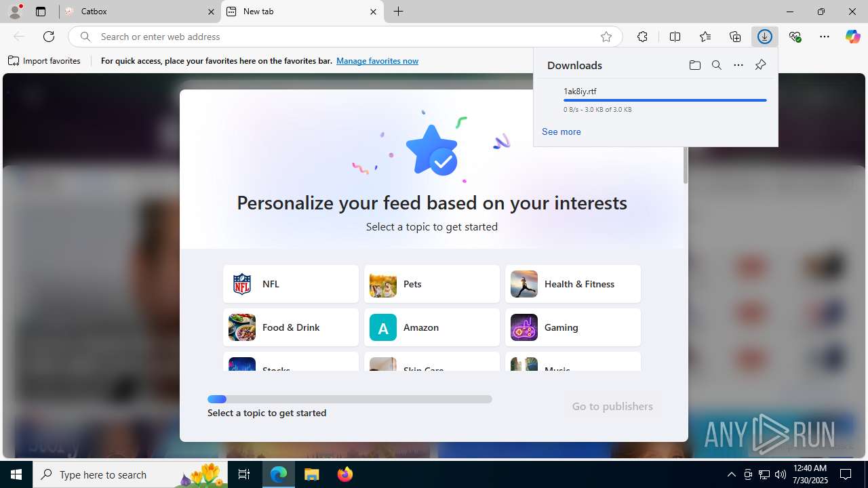Open Split screen view
The image size is (868, 488).
pyautogui.click(x=675, y=37)
